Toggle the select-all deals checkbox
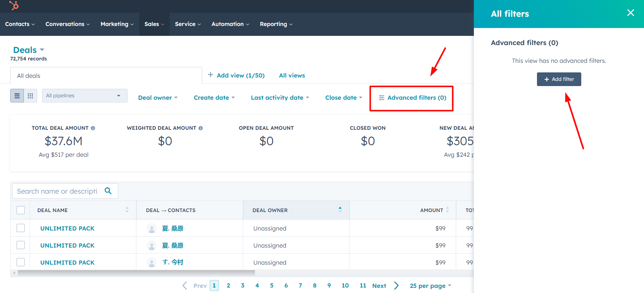The width and height of the screenshot is (644, 293). click(21, 210)
